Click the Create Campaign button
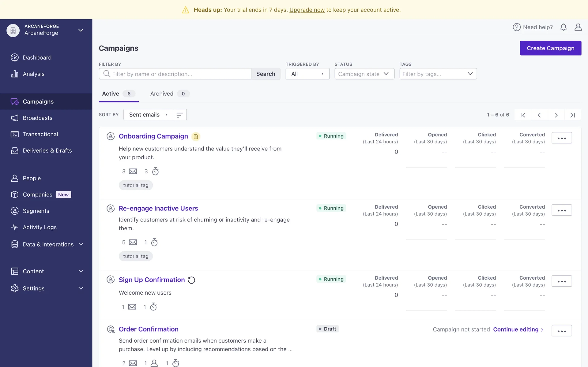The width and height of the screenshot is (588, 367). coord(550,48)
